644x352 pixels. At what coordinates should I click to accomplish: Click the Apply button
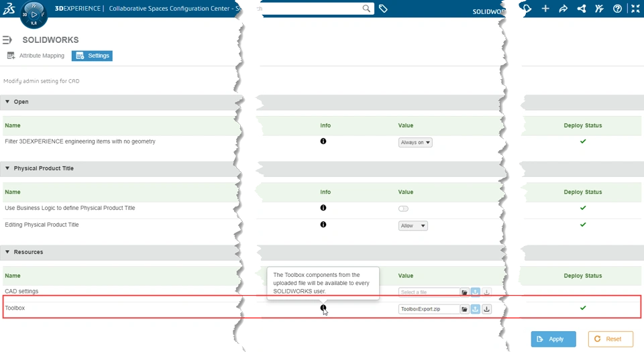coord(553,339)
